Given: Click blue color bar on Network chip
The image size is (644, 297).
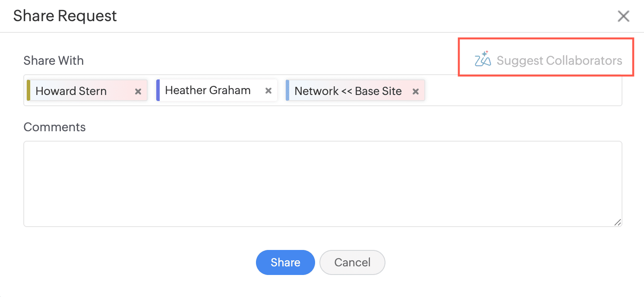Looking at the screenshot, I should click(x=287, y=90).
